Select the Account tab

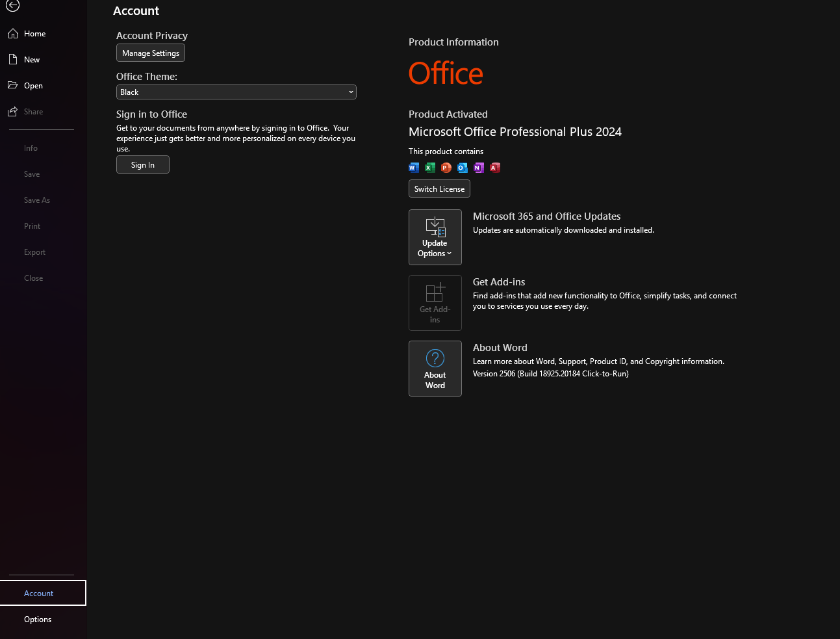click(43, 593)
